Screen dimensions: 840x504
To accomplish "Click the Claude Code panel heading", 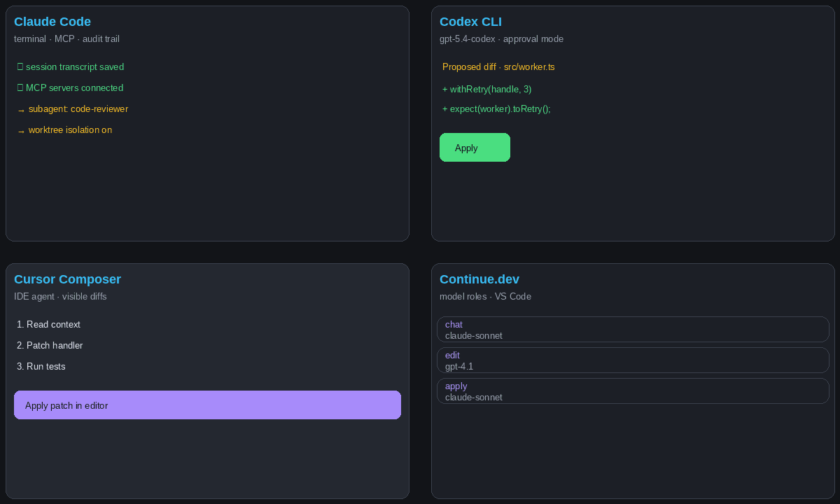I will click(x=52, y=22).
